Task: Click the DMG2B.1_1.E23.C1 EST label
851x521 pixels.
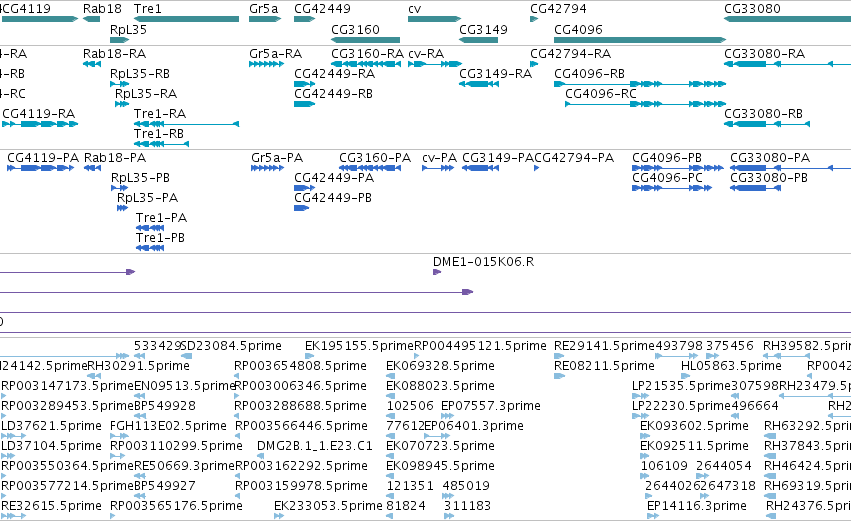Action: point(315,446)
